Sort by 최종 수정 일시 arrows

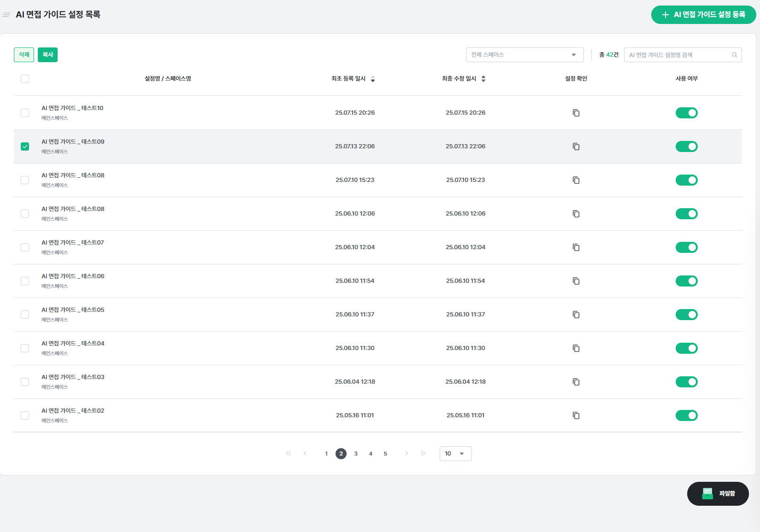coord(483,79)
